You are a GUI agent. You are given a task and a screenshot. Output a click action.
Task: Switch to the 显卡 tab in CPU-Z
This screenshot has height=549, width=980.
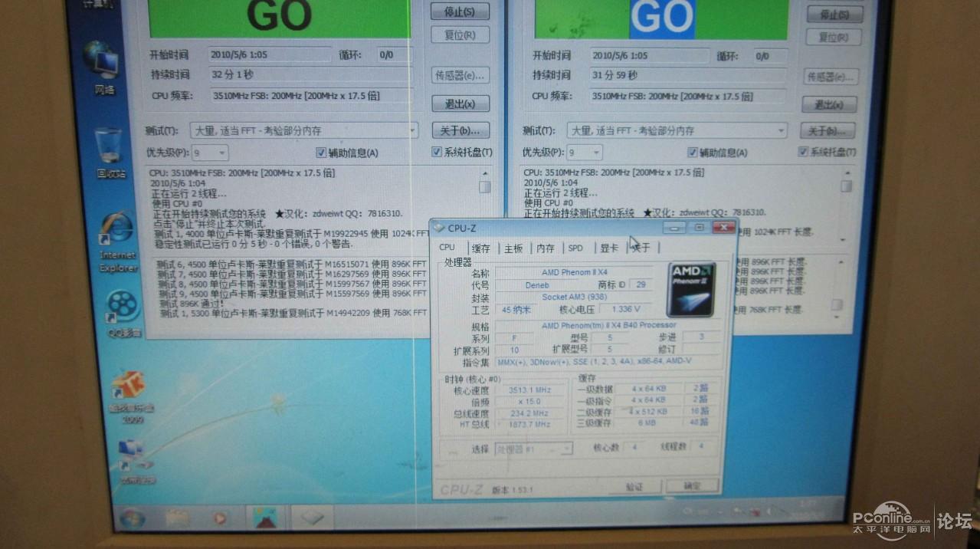click(608, 248)
